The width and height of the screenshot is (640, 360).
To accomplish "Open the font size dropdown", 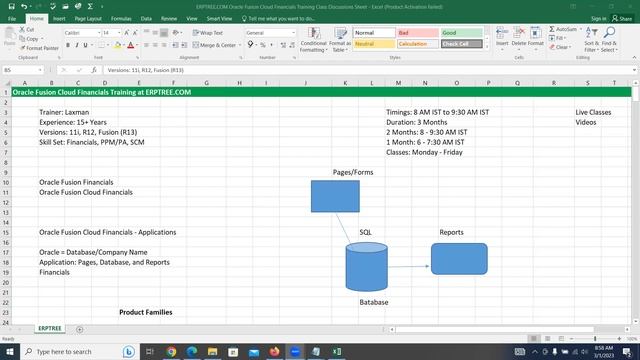I will point(119,33).
